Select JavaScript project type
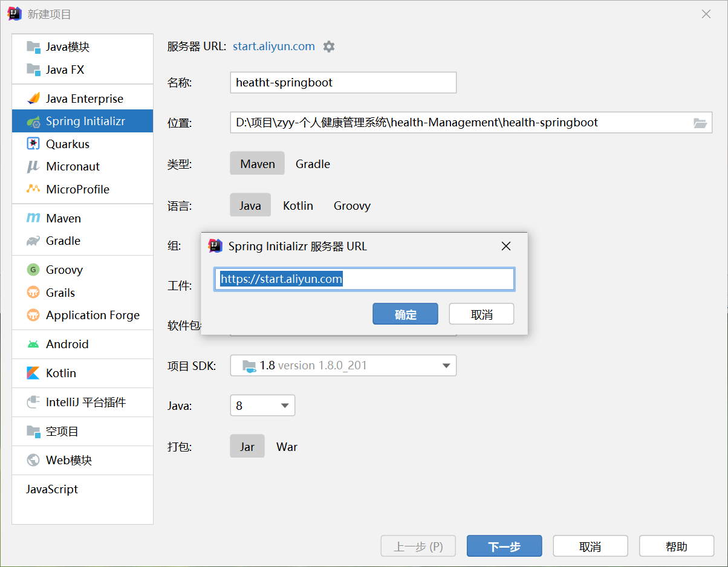The image size is (728, 567). click(82, 489)
